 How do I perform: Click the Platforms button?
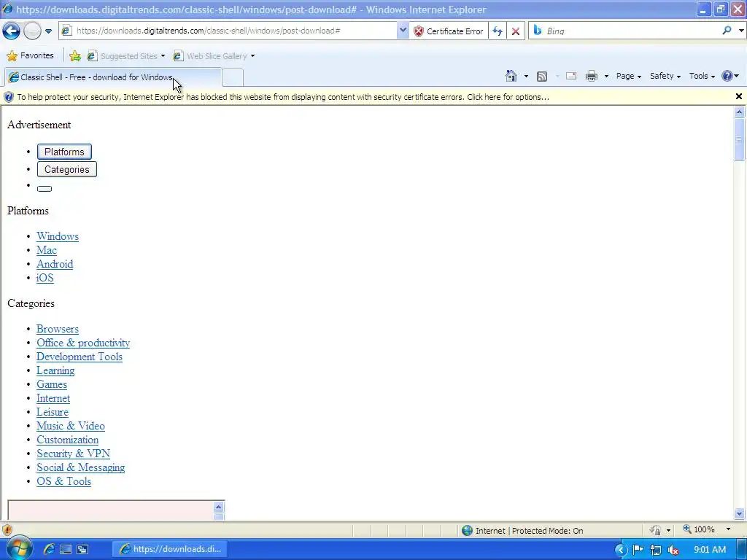64,152
